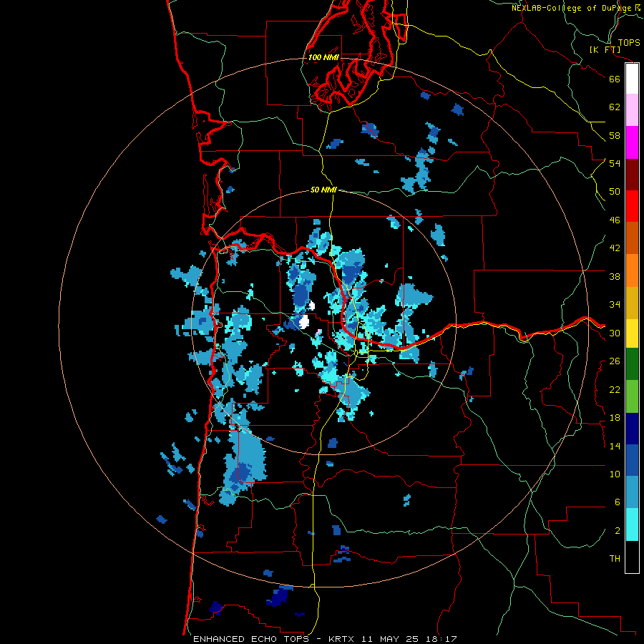Click the light pink 62 kft legend swatch

[632, 110]
